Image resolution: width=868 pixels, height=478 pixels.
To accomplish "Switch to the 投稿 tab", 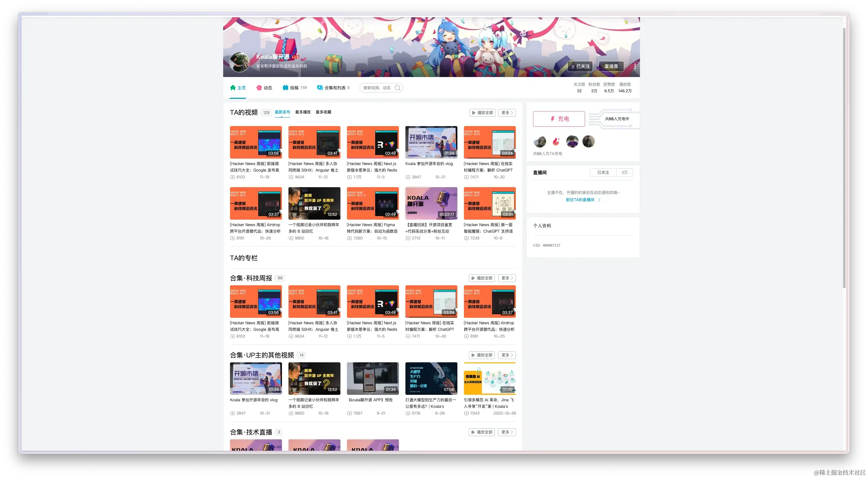I will pyautogui.click(x=294, y=88).
